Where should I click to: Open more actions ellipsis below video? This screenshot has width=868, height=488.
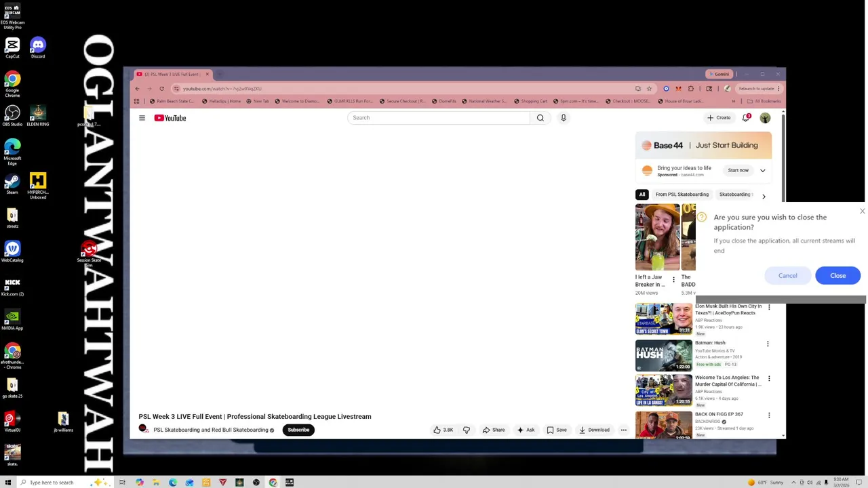click(x=623, y=430)
